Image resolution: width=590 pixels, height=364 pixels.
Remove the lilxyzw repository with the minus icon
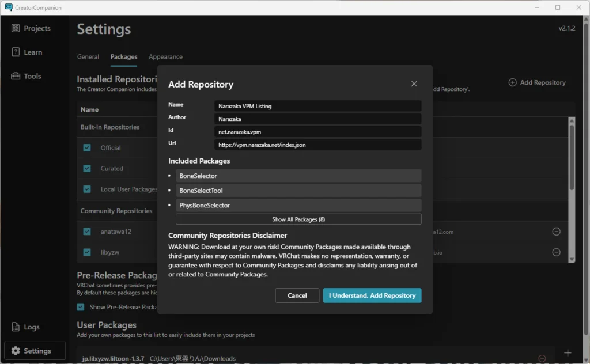pyautogui.click(x=556, y=252)
